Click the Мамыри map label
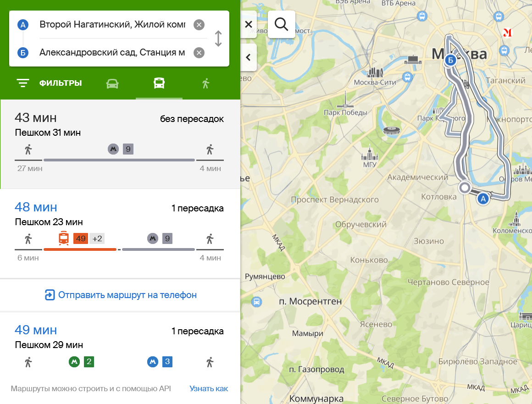 tap(307, 333)
